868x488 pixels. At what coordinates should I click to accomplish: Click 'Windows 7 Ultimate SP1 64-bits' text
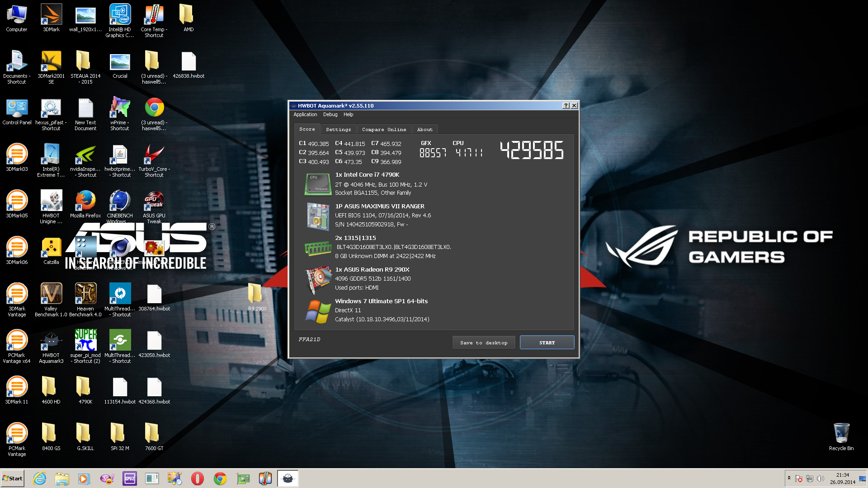coord(381,301)
